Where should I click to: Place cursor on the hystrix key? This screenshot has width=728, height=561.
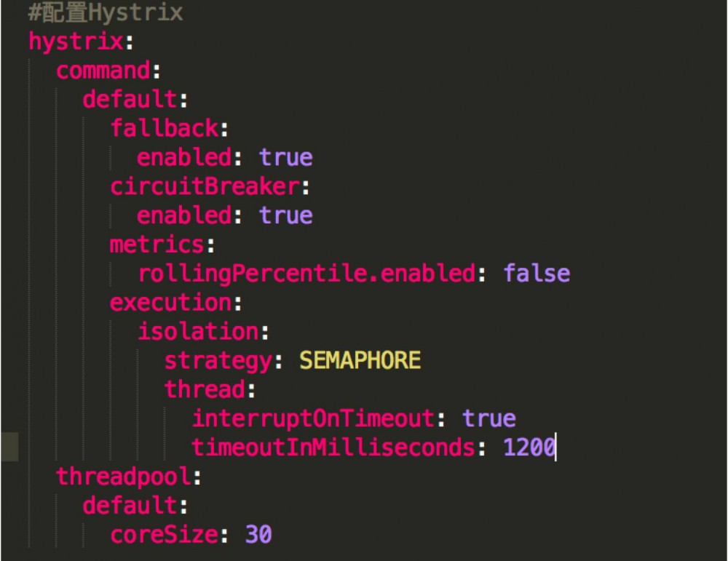(x=76, y=41)
